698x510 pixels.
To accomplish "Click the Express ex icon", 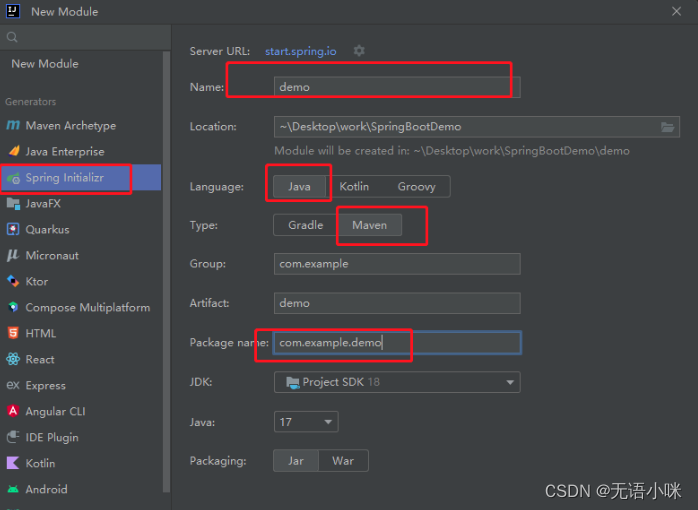I will [13, 385].
